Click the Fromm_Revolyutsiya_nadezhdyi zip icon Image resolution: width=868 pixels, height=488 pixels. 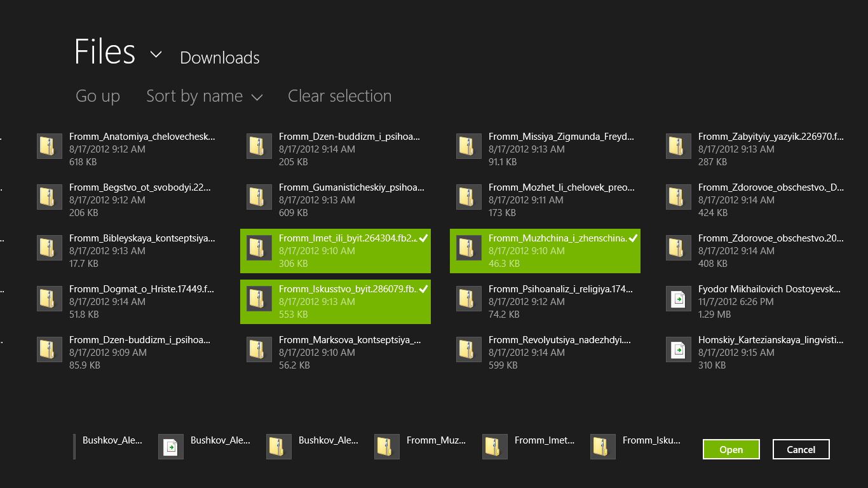(469, 349)
